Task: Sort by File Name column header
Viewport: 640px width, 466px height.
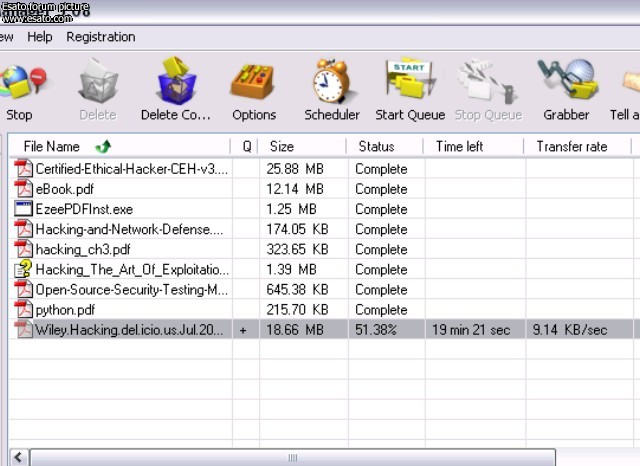Action: click(119, 146)
